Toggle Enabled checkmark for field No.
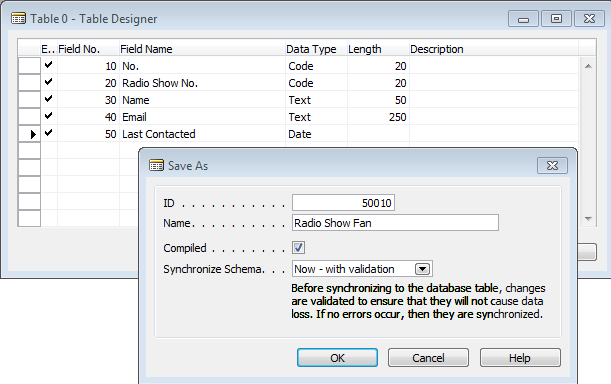Screen dimensions: 611x384 click(49, 65)
